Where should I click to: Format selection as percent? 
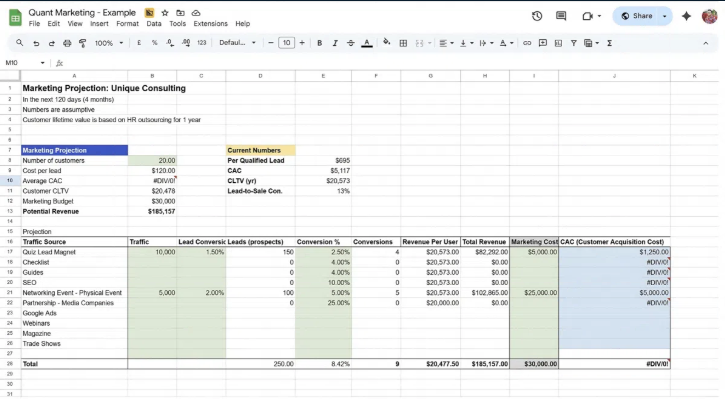click(x=154, y=43)
